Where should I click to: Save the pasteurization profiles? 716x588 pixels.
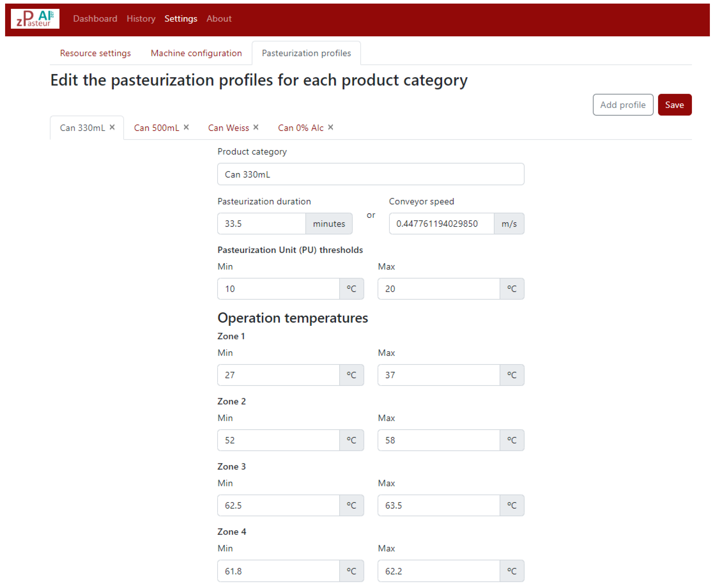click(x=674, y=105)
